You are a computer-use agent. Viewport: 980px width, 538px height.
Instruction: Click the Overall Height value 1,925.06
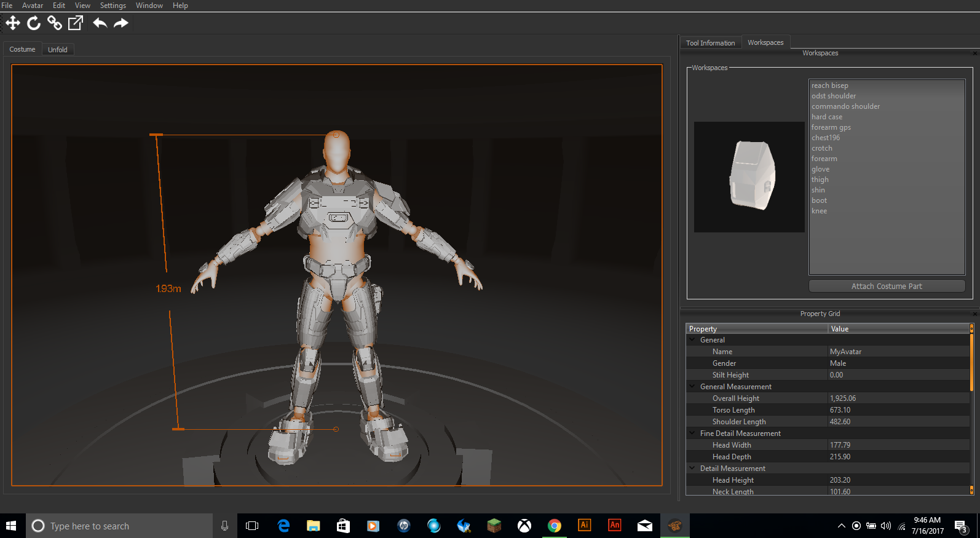click(898, 398)
